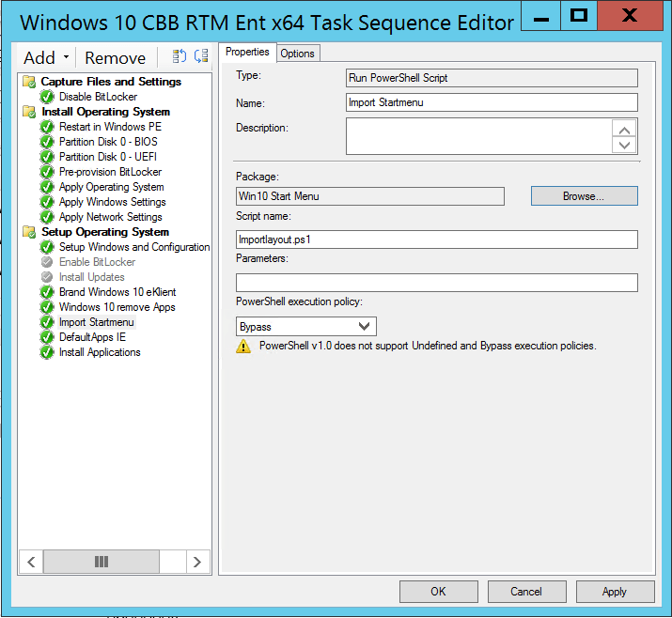Click the Apply button

coord(615,592)
